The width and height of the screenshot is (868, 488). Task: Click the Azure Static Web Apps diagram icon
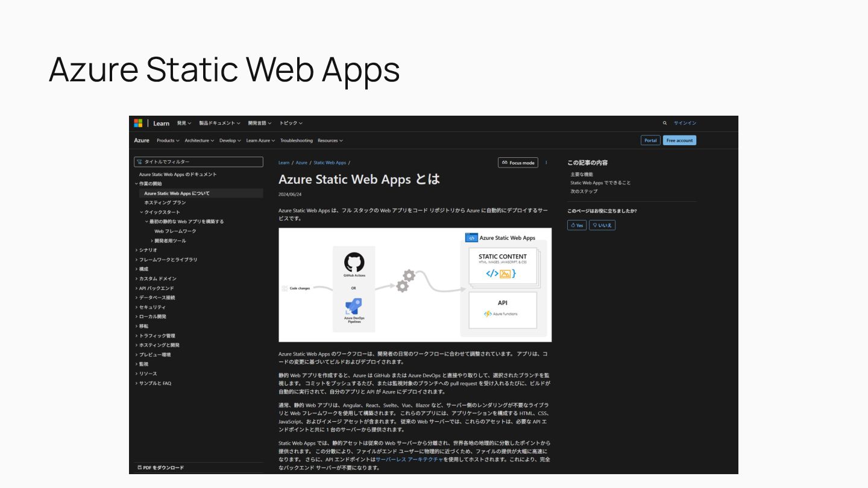pyautogui.click(x=471, y=238)
